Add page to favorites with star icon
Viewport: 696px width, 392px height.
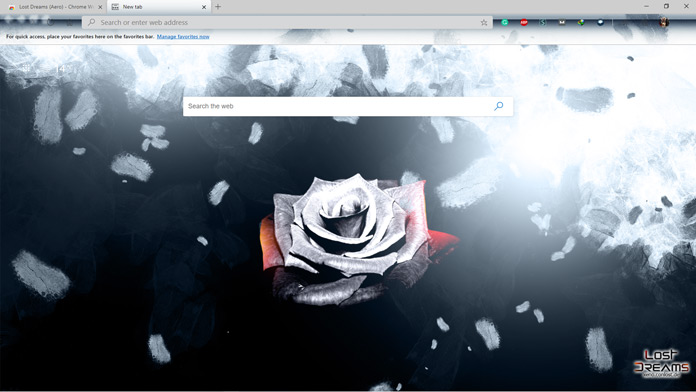(x=484, y=22)
